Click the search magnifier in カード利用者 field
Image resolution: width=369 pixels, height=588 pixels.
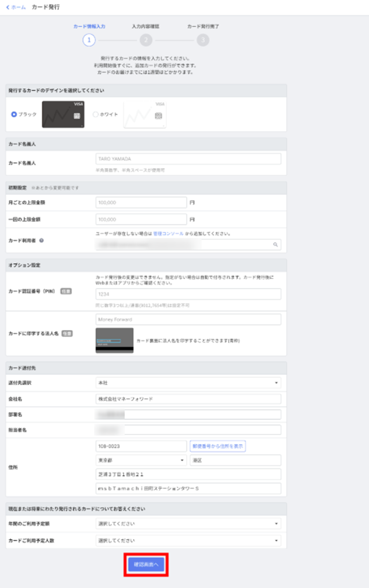pyautogui.click(x=276, y=244)
